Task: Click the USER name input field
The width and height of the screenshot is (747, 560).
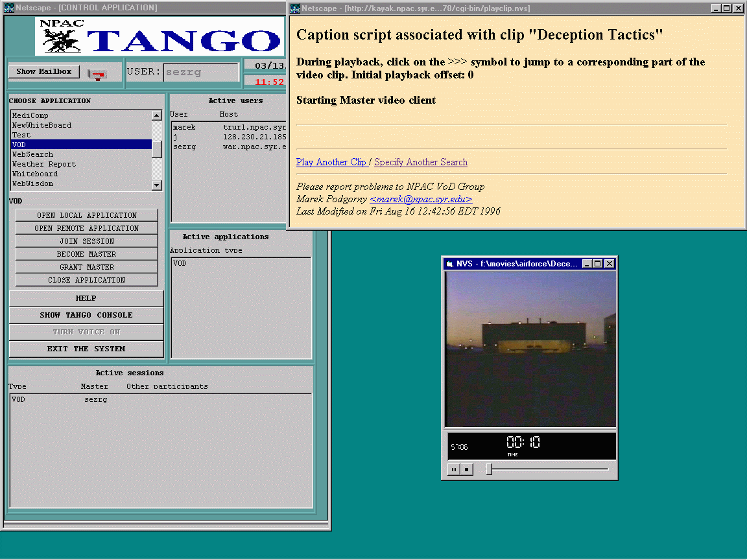Action: pos(200,73)
